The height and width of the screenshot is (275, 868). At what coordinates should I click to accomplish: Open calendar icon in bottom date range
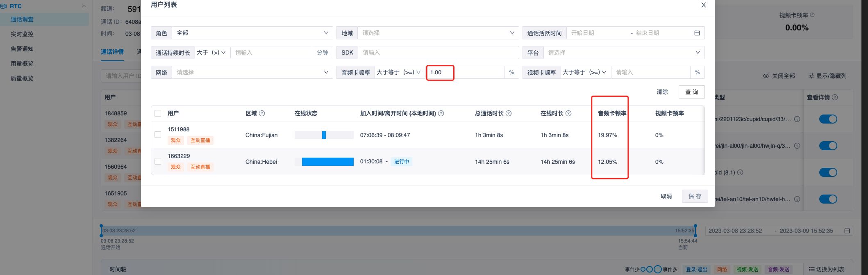point(847,231)
